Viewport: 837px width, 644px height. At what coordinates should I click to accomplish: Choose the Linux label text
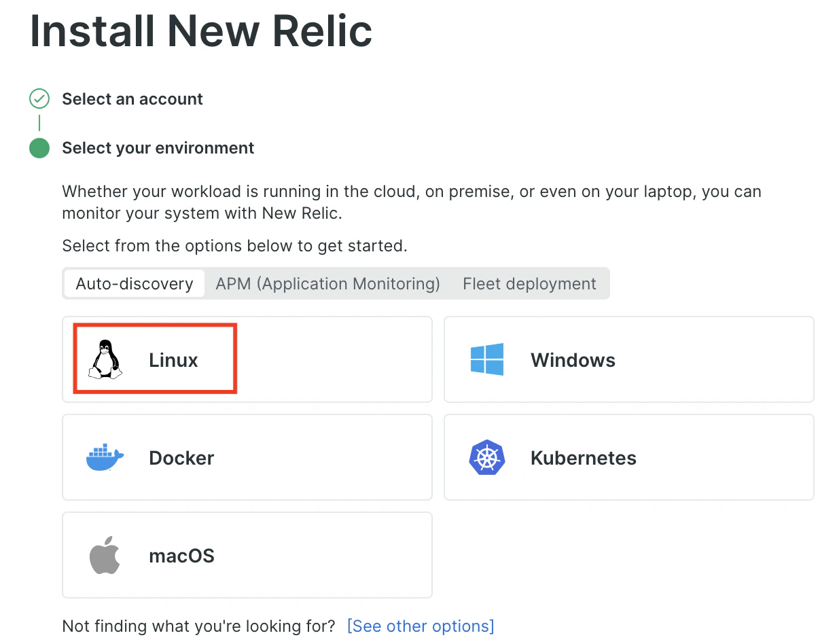[173, 360]
